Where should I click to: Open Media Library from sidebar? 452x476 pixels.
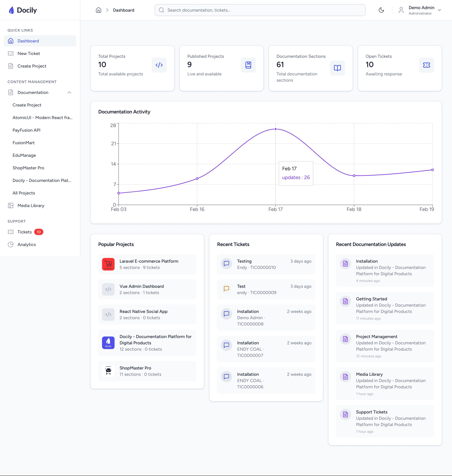click(x=31, y=206)
